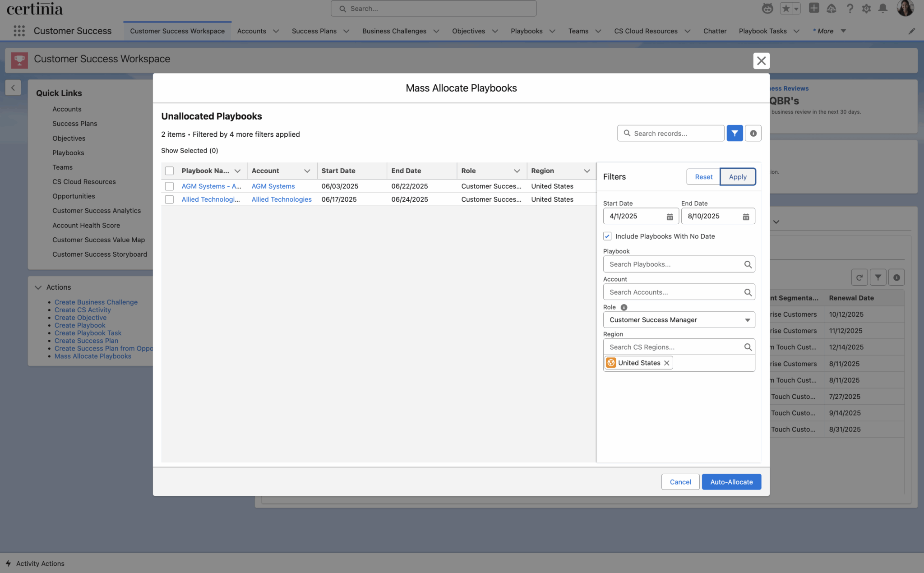Switch to the Chatter tab

coord(715,31)
